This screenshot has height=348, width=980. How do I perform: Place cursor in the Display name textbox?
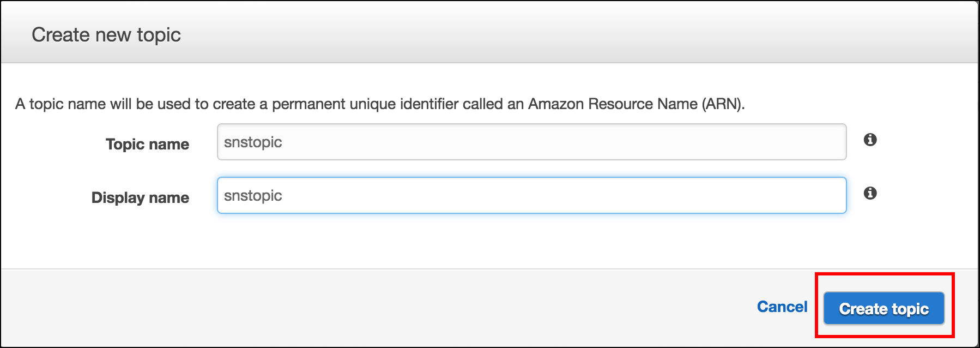point(531,195)
